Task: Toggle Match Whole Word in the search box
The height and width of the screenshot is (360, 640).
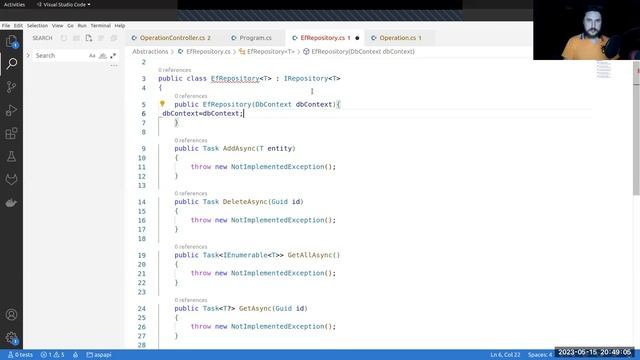Action: 102,56
